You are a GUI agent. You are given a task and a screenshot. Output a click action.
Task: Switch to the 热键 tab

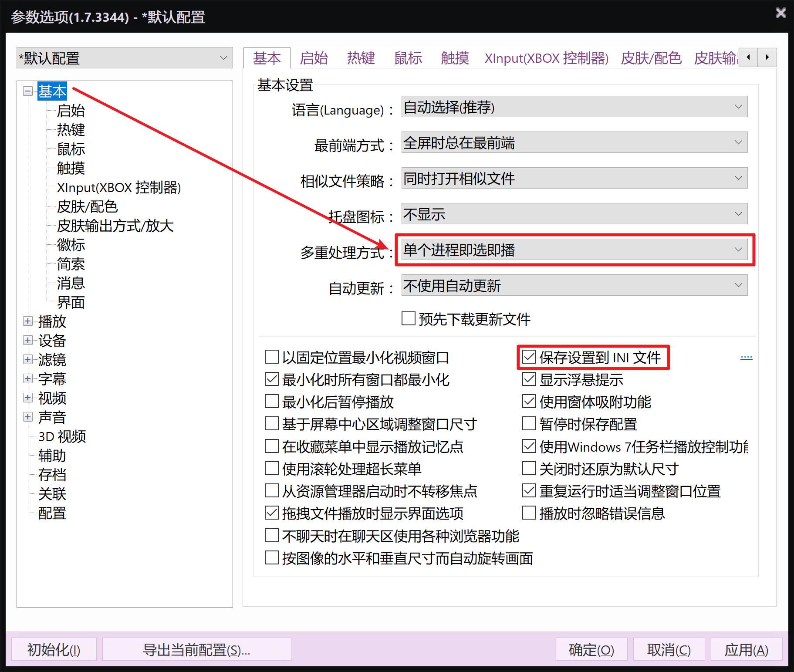click(x=361, y=58)
